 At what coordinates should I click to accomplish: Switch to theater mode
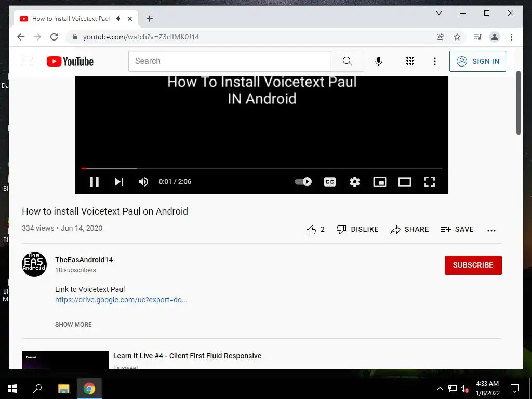click(x=404, y=182)
